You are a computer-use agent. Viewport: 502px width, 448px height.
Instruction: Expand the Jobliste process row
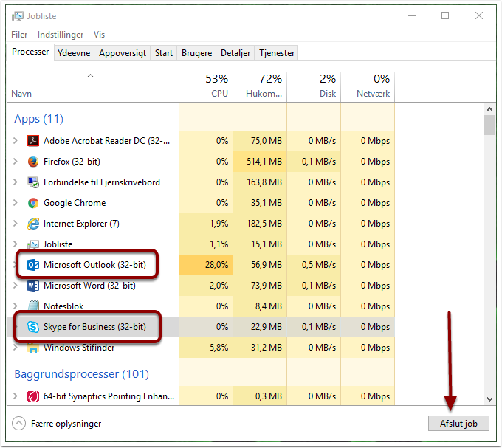click(x=15, y=244)
